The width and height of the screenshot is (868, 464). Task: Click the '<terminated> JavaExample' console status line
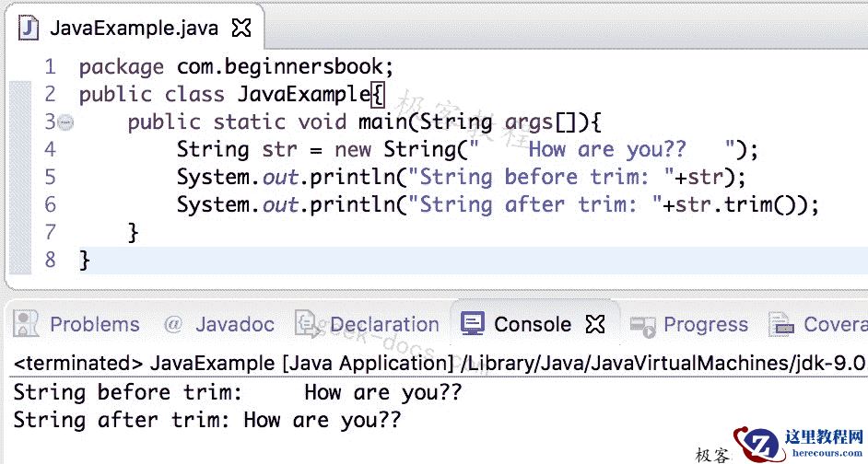[440, 364]
